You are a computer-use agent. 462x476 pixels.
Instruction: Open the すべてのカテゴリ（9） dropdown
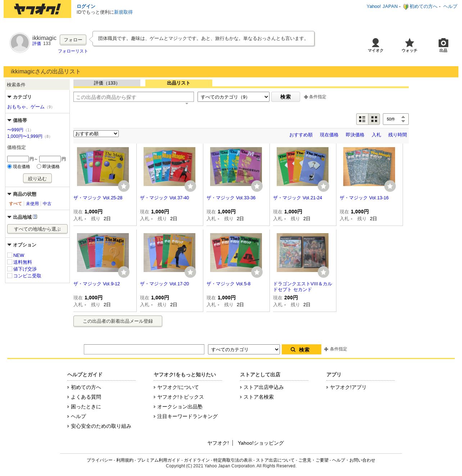234,97
